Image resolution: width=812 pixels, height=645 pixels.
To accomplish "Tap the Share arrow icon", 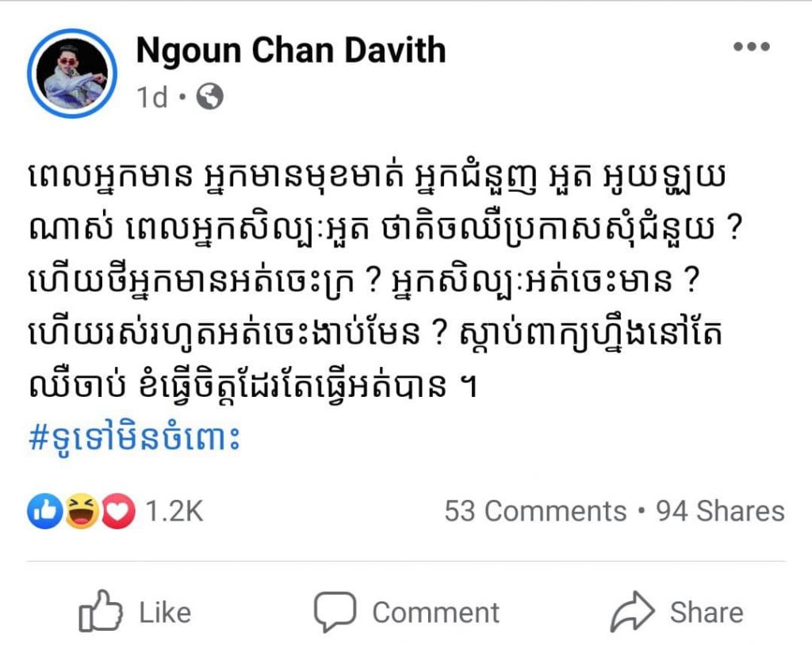I will tap(632, 612).
